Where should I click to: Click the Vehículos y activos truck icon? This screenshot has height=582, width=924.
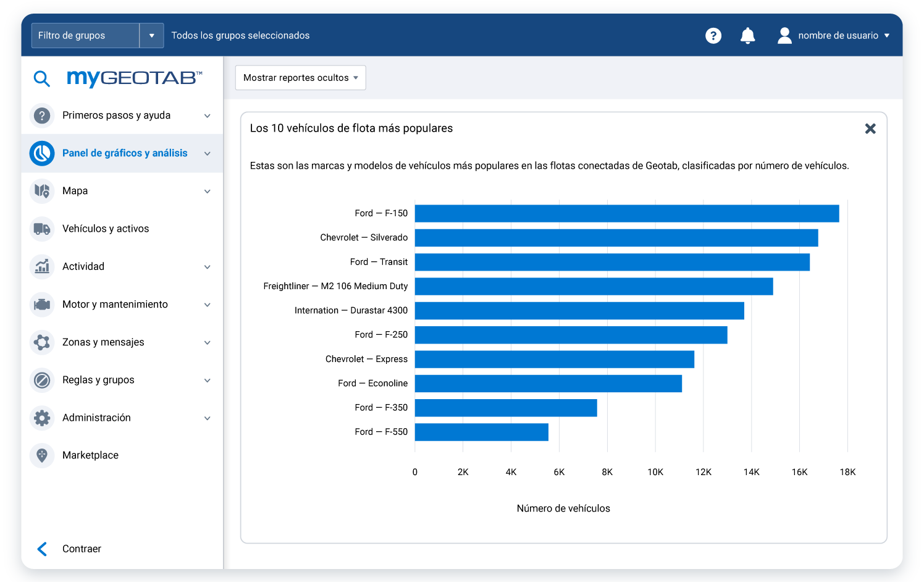click(x=42, y=229)
